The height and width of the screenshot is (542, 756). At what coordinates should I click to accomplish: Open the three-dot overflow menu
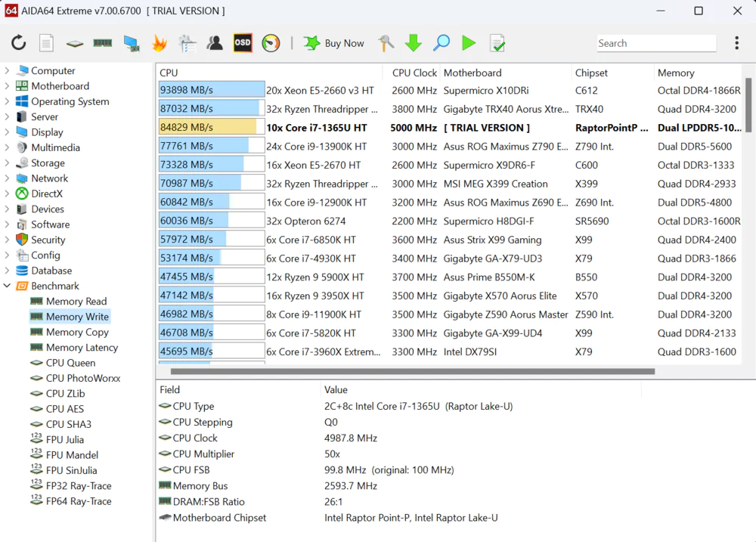tap(736, 43)
